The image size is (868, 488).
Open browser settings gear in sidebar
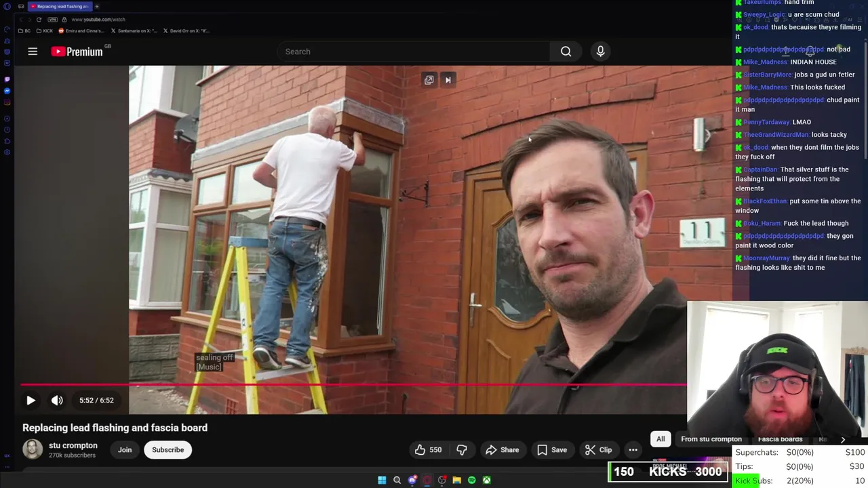pos(7,152)
